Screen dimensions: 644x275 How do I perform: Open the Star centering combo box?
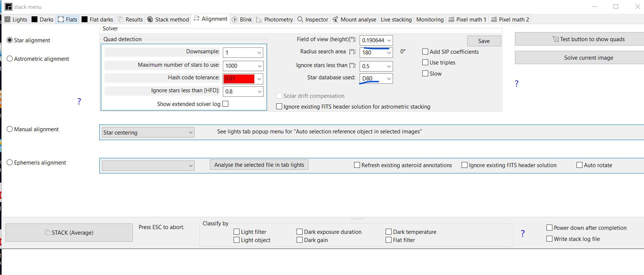[191, 132]
